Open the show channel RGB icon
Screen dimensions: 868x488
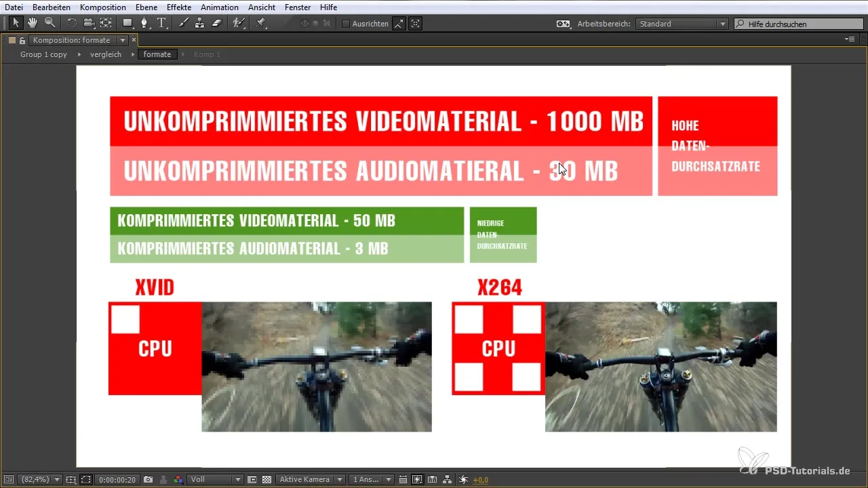[178, 479]
